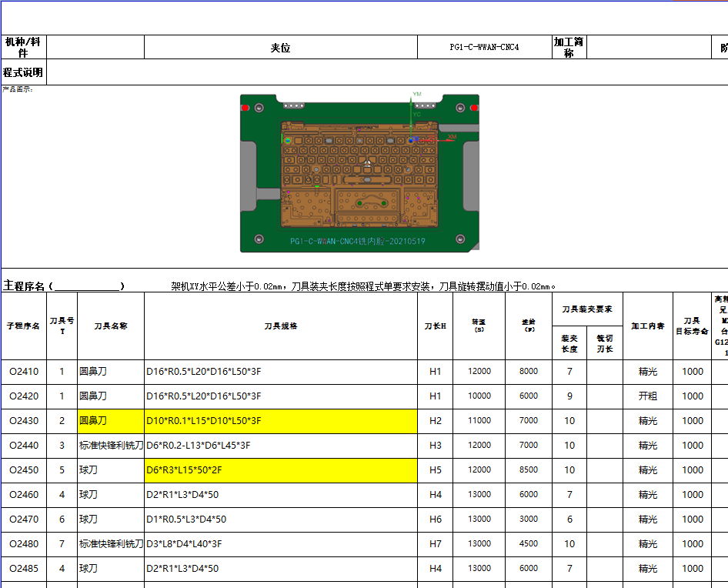
Task: Click the 刀具装夹要求 header cell
Action: coord(586,308)
